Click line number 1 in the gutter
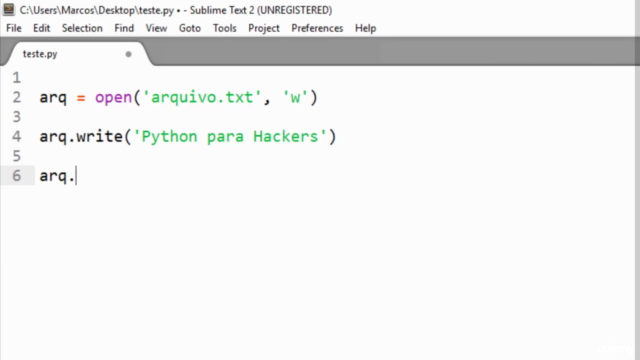This screenshot has width=640, height=360. [16, 78]
